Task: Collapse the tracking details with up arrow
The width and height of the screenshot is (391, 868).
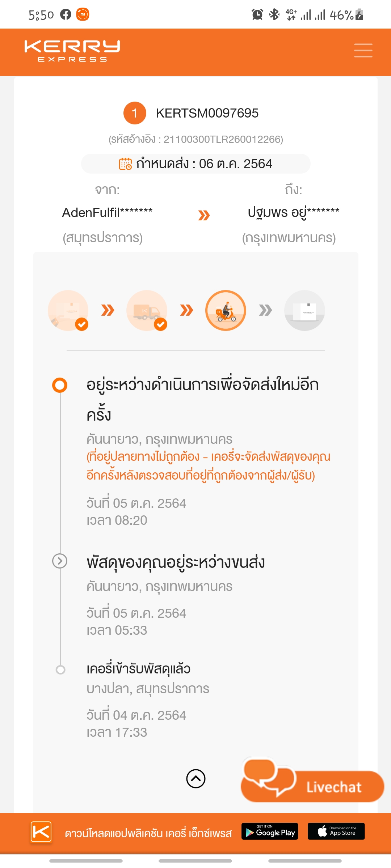Action: click(x=196, y=778)
